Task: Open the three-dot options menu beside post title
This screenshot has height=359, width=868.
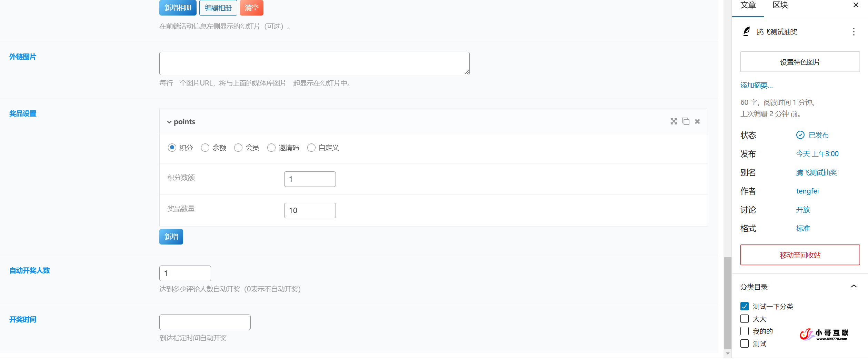Action: [854, 32]
